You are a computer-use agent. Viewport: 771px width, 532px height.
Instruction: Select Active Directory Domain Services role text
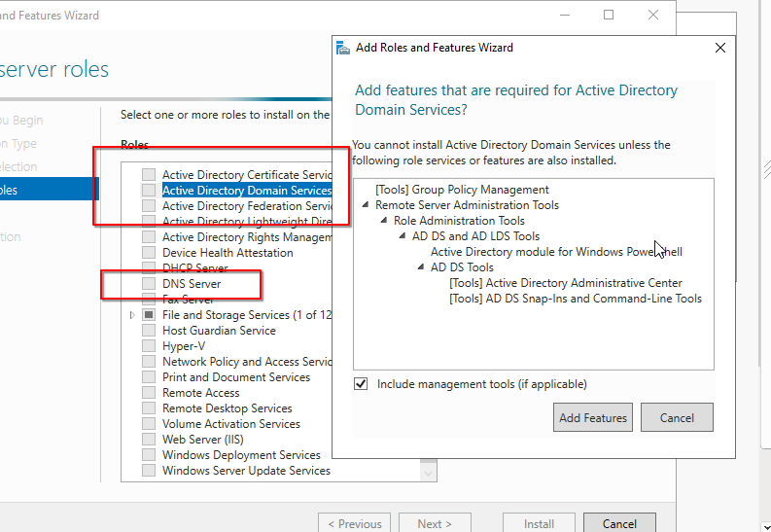click(x=247, y=191)
